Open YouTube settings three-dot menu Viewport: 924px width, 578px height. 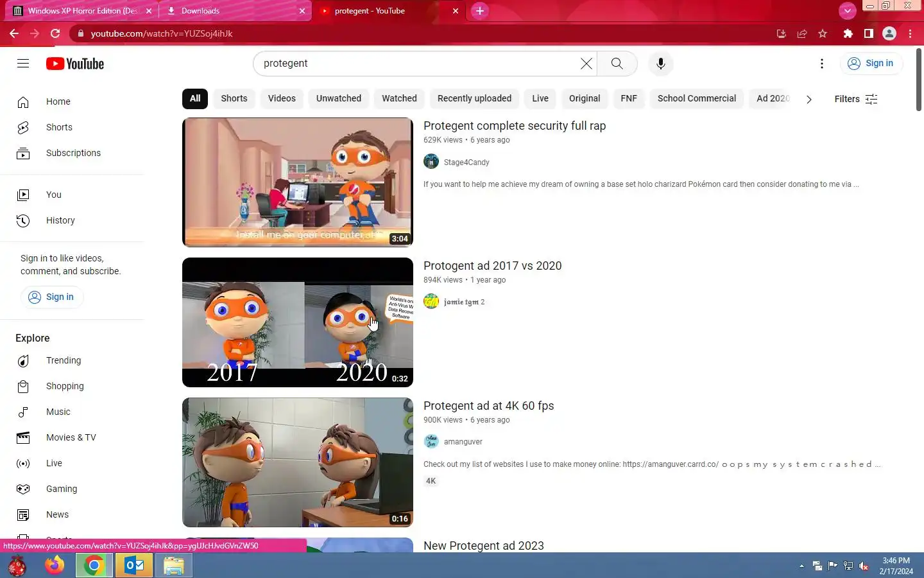821,64
